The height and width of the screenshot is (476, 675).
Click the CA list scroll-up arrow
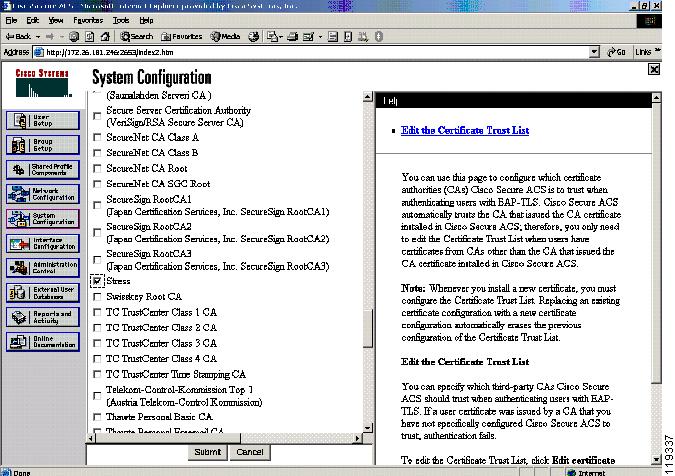(368, 96)
